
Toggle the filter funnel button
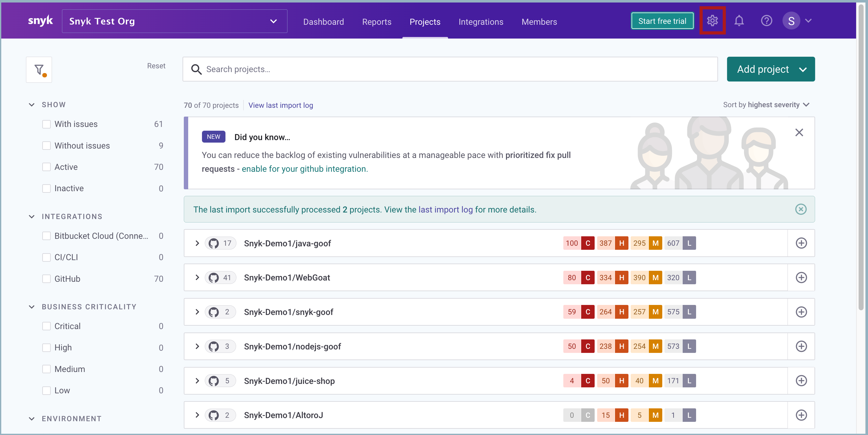[39, 70]
